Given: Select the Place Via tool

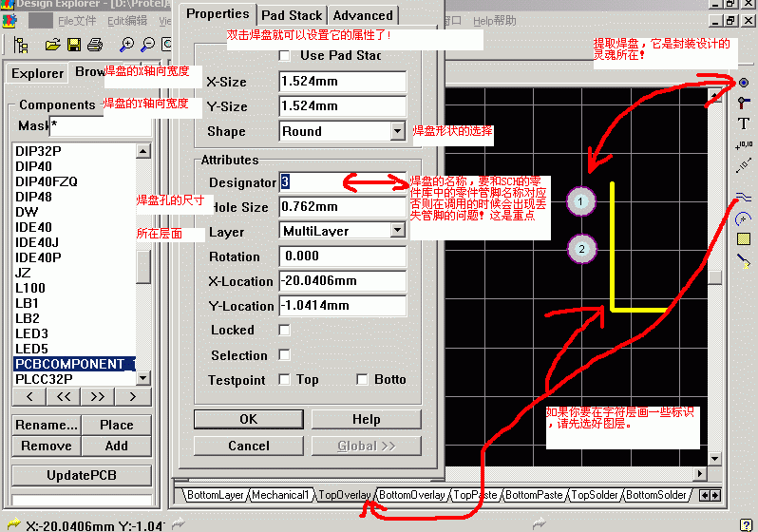Looking at the screenshot, I should click(744, 103).
